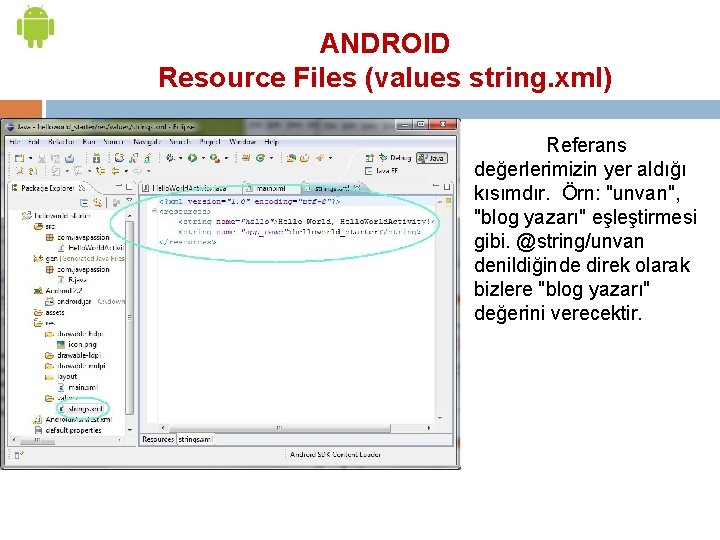Click the Forward navigation arrow icon
The width and height of the screenshot is (720, 540).
(138, 171)
